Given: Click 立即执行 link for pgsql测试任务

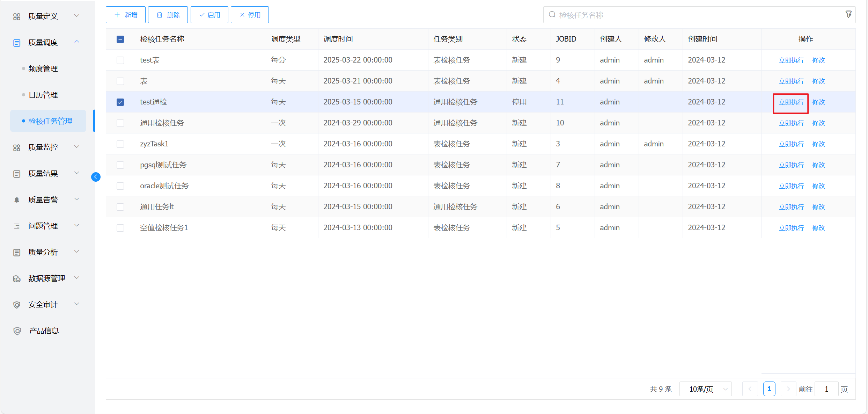Looking at the screenshot, I should point(791,165).
